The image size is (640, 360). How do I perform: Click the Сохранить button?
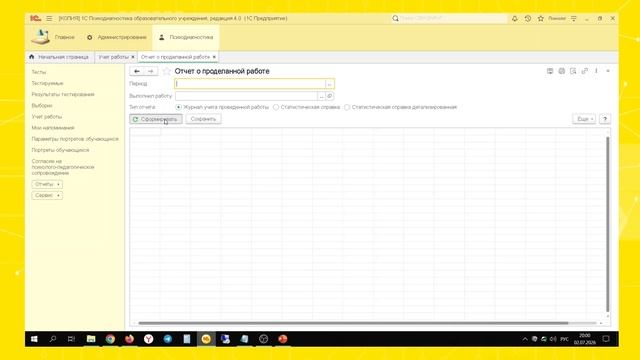[203, 119]
